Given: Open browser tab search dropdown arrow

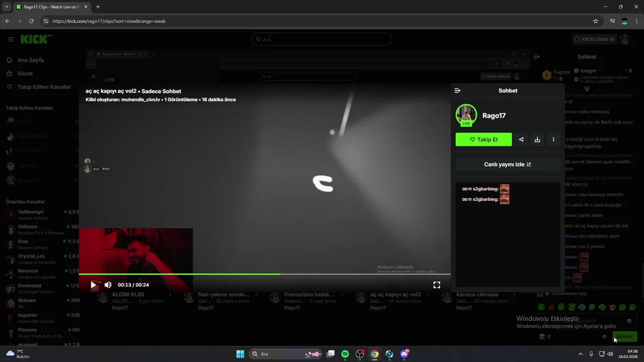Looking at the screenshot, I should [7, 7].
